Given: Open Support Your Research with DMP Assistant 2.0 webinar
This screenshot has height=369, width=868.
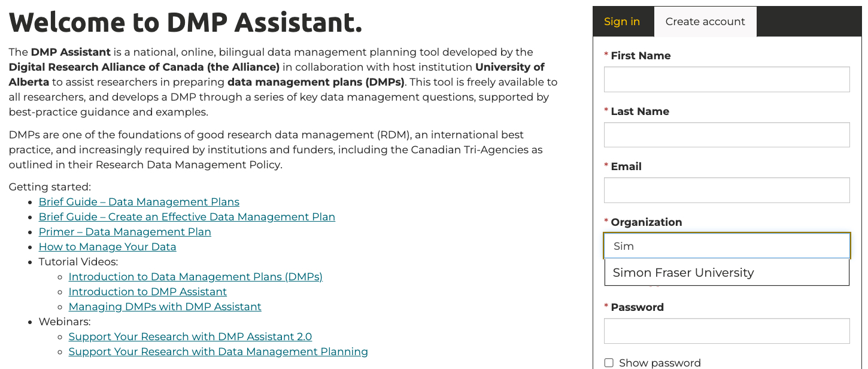Looking at the screenshot, I should click(190, 337).
